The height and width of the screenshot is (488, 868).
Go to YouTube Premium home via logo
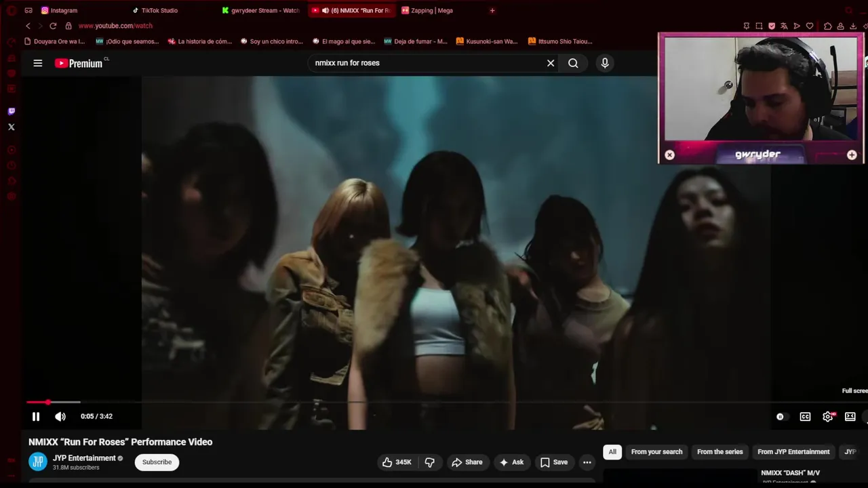click(79, 63)
